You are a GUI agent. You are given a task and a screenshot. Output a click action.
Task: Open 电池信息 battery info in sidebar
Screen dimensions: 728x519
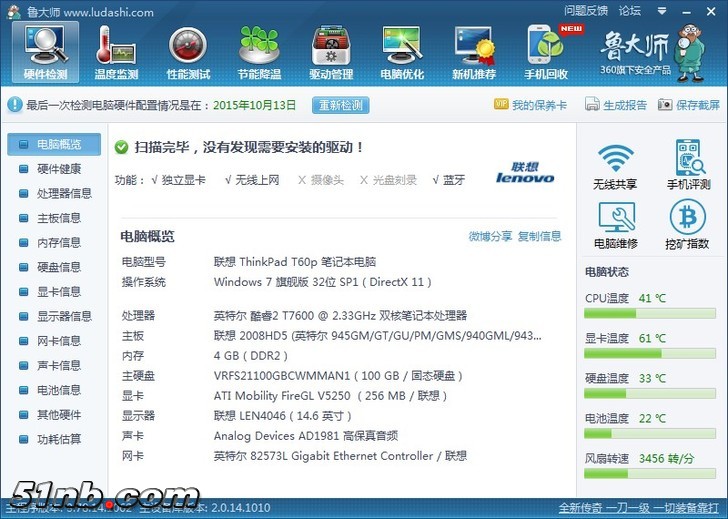click(58, 389)
